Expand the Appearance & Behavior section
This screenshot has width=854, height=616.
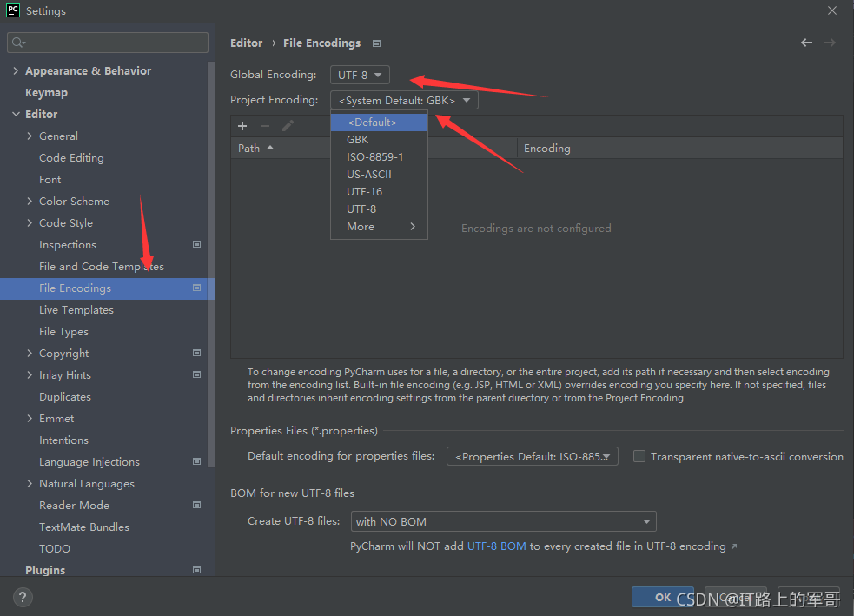pyautogui.click(x=16, y=70)
